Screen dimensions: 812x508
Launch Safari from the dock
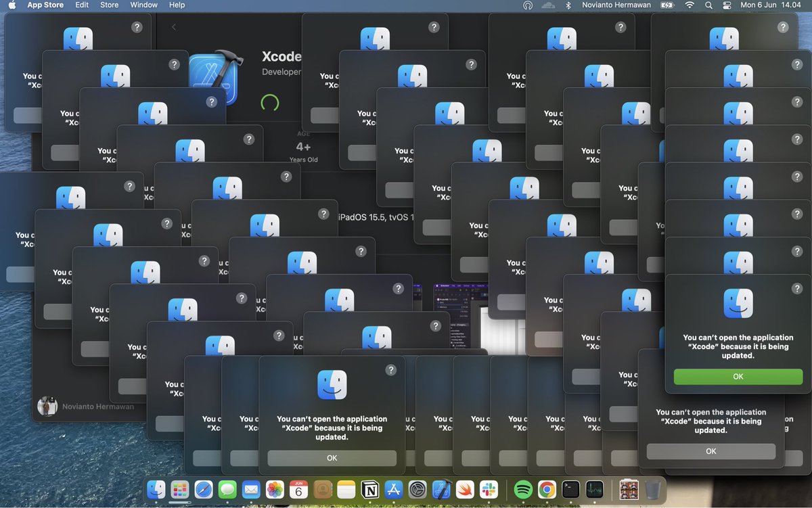coord(204,489)
